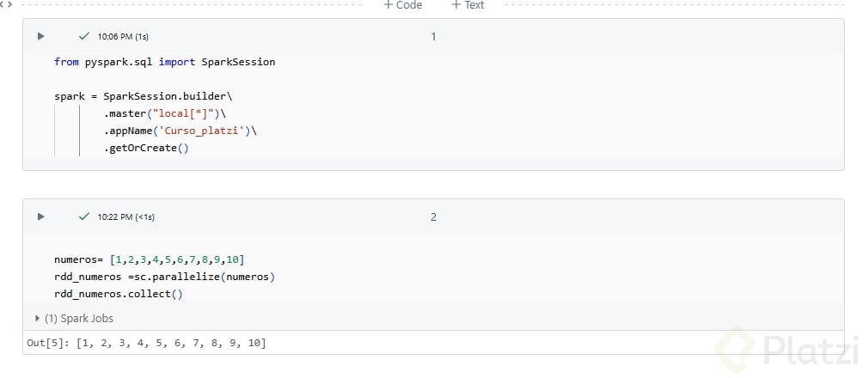The image size is (868, 378).
Task: Run the first cell with SparkSession code
Action: point(40,36)
